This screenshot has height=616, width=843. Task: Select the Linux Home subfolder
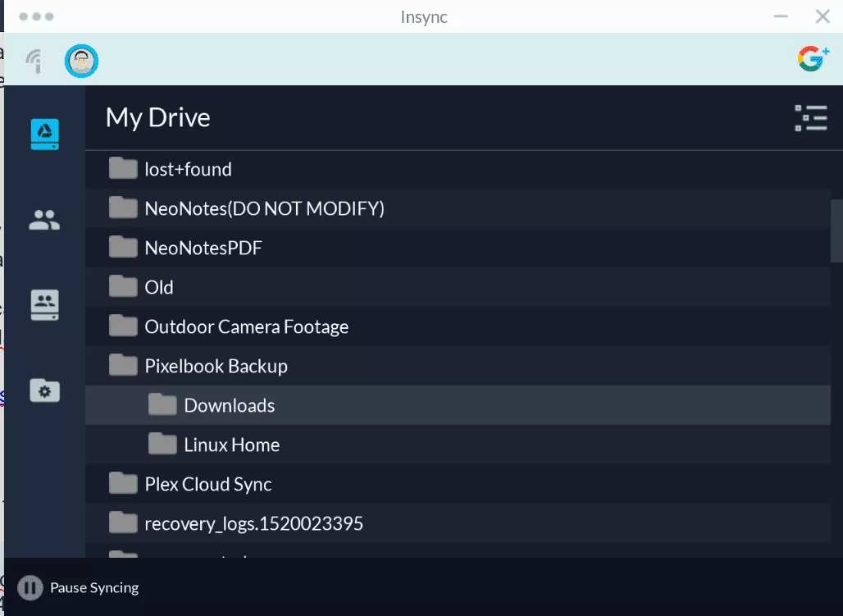point(231,445)
